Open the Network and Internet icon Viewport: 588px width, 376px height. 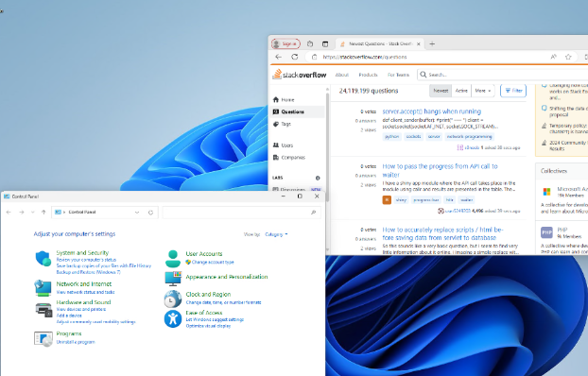tap(43, 288)
